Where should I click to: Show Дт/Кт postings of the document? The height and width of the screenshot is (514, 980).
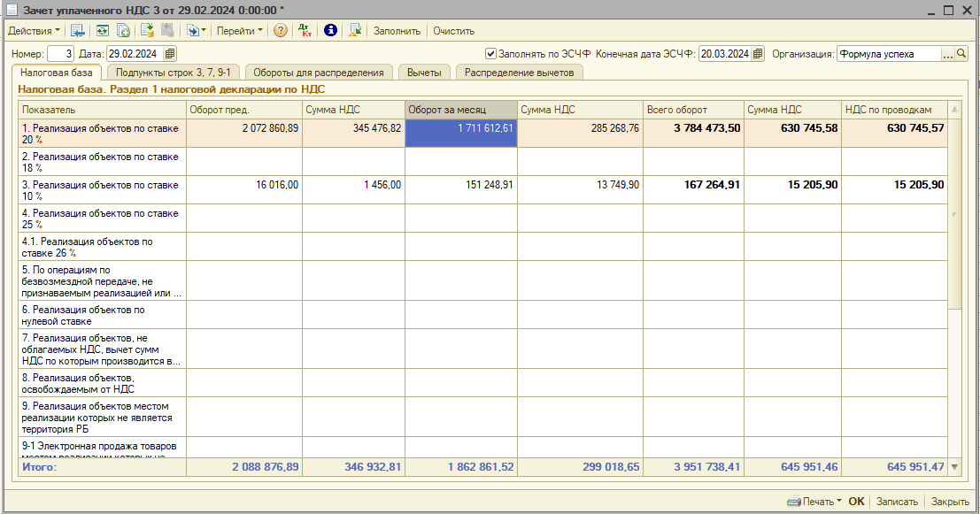305,30
